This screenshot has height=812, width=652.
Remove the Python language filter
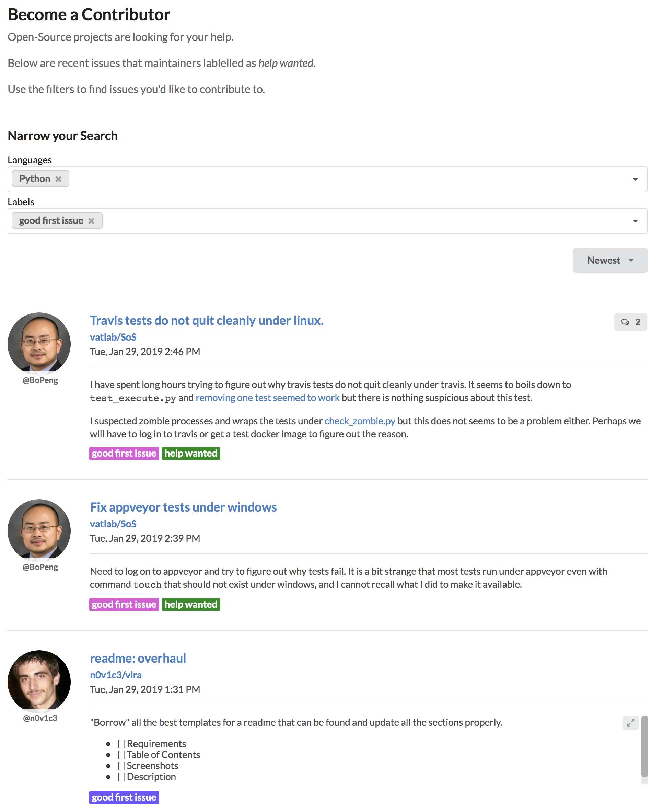coord(59,179)
